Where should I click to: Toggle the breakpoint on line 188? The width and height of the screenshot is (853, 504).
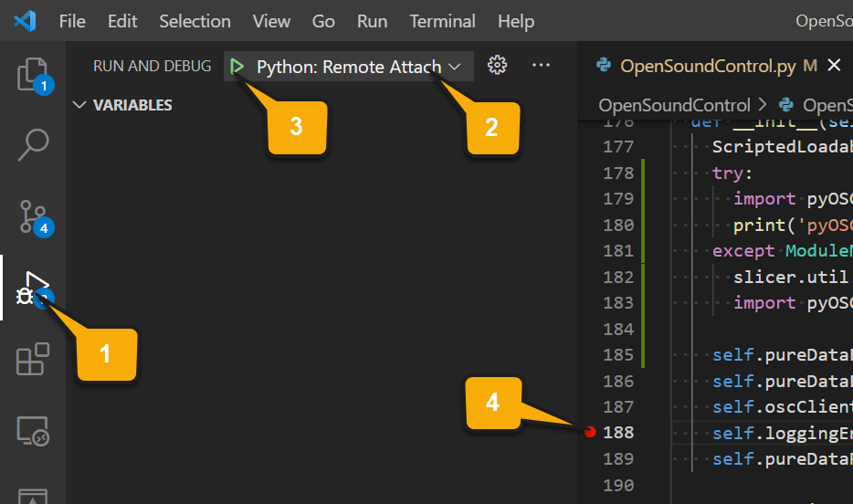point(590,432)
